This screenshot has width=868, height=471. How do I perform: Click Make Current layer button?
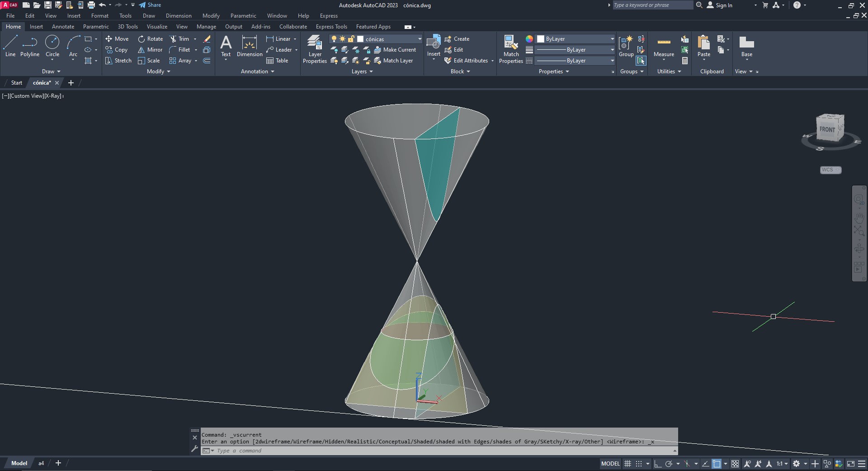point(395,50)
